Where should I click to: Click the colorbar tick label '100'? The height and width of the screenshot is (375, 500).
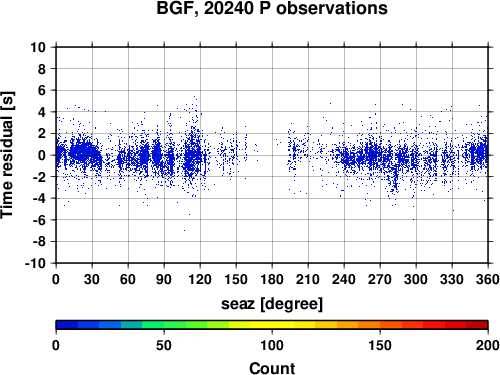272,345
